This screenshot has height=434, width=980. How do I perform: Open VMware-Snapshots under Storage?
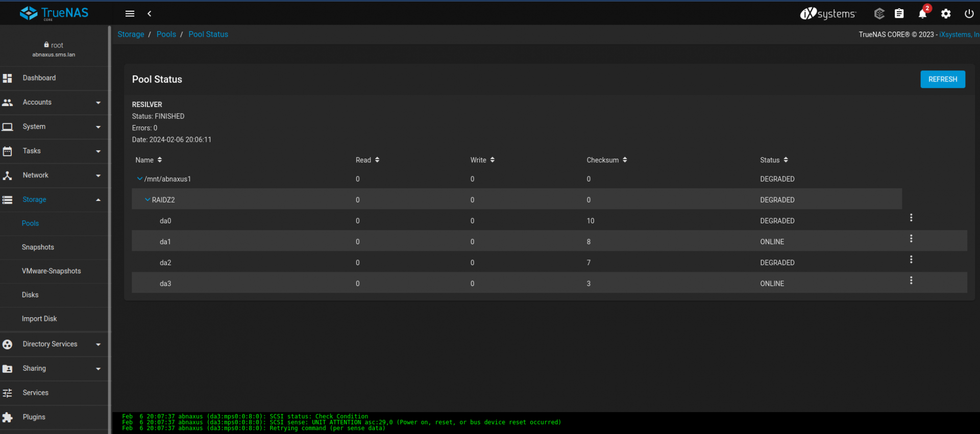point(51,271)
